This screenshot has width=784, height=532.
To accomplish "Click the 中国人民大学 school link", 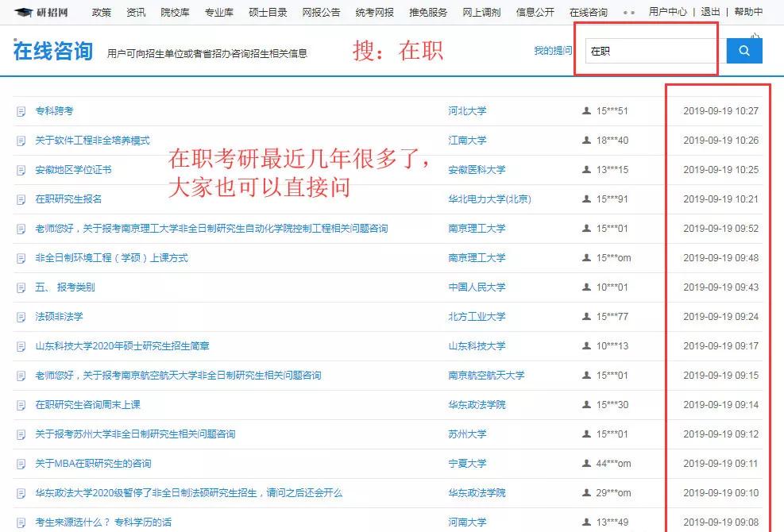I will coord(477,287).
